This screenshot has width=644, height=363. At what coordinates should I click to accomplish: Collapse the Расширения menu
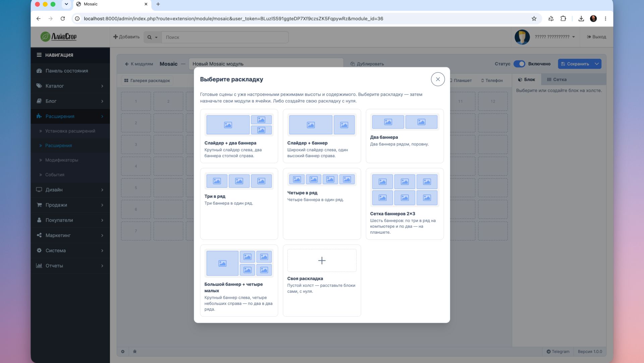coord(70,116)
